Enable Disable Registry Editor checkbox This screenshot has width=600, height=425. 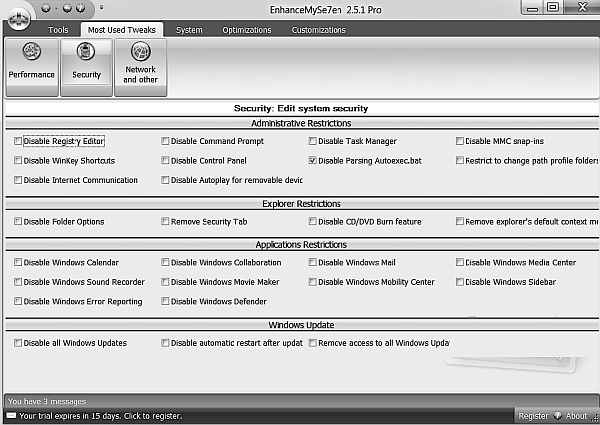click(18, 141)
